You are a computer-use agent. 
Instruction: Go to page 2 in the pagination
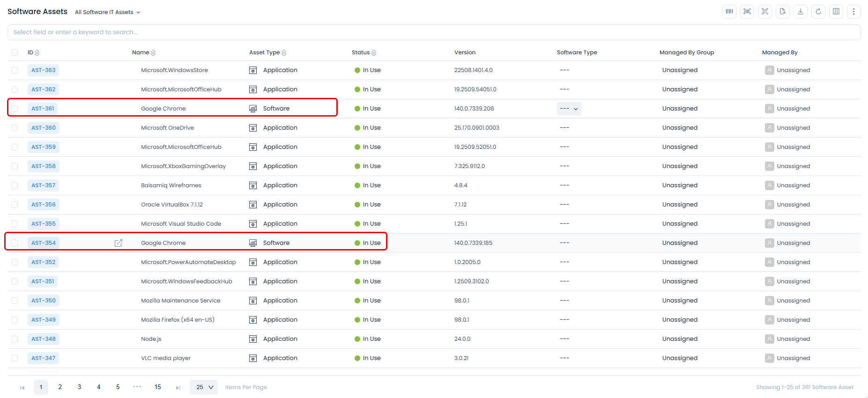(60, 387)
